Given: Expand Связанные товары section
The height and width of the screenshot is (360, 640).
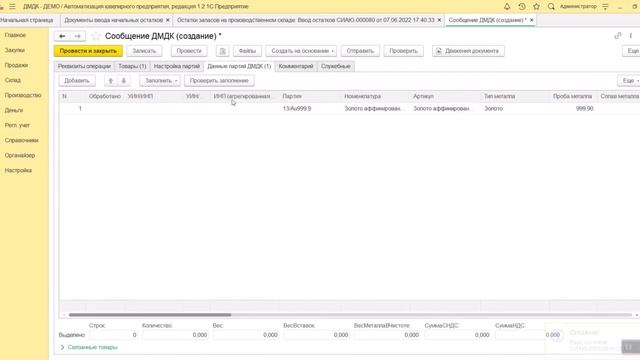Looking at the screenshot, I should point(89,347).
